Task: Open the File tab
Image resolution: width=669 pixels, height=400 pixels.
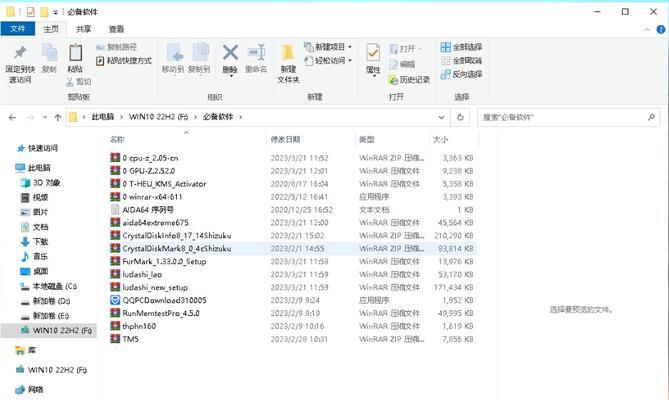Action: point(18,29)
